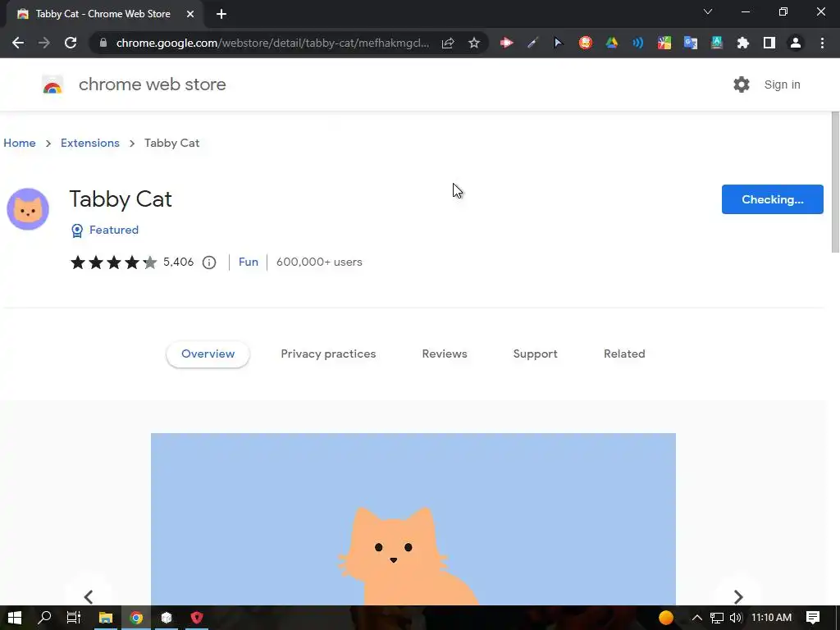
Task: Open the Related tab
Action: click(x=624, y=354)
